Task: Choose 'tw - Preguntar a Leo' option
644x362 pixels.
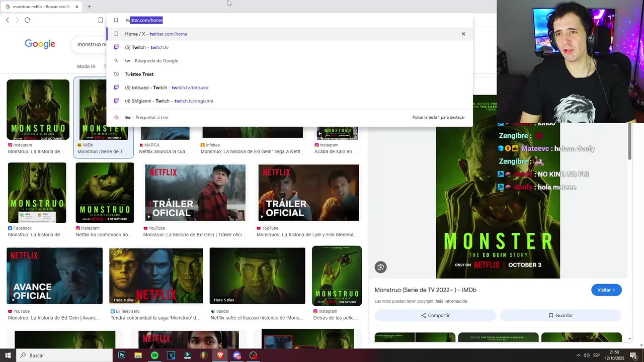Action: pyautogui.click(x=289, y=117)
